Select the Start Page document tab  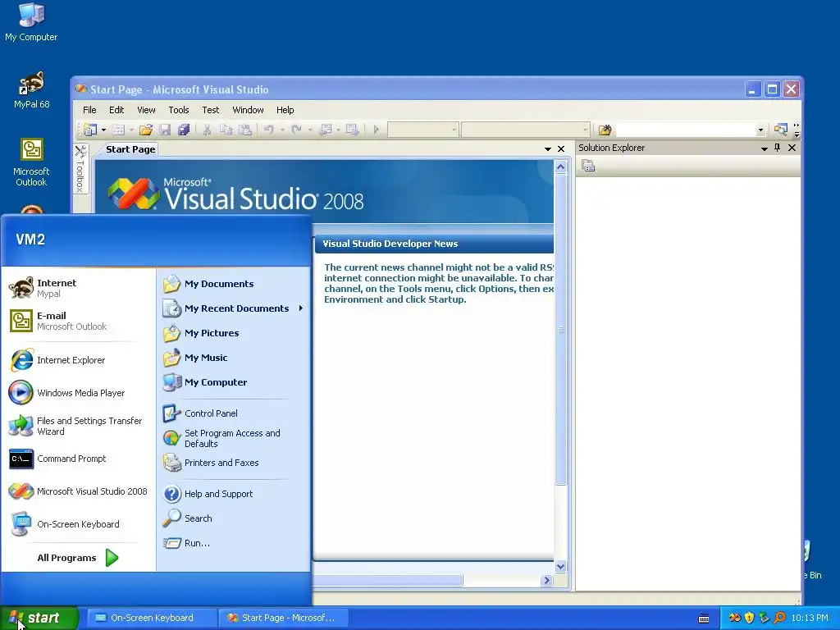click(130, 149)
